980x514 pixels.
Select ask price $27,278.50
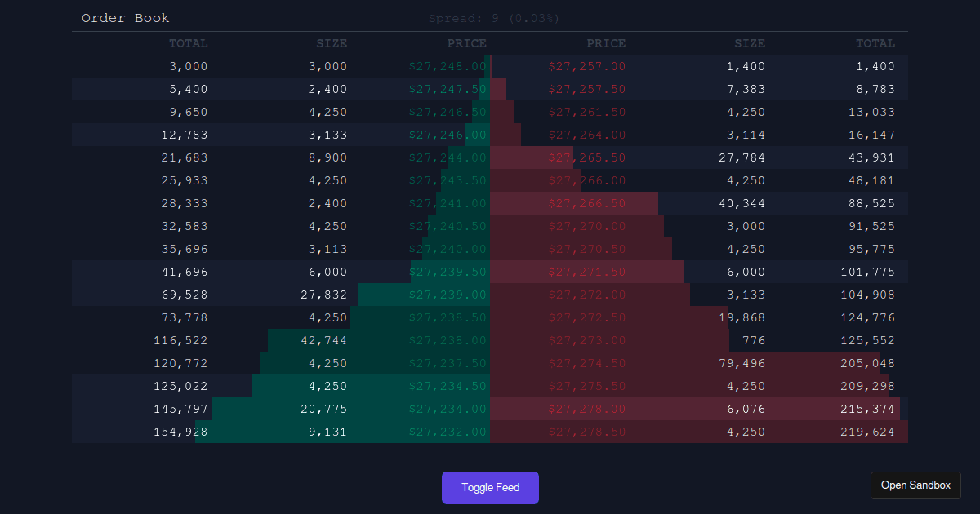click(587, 432)
